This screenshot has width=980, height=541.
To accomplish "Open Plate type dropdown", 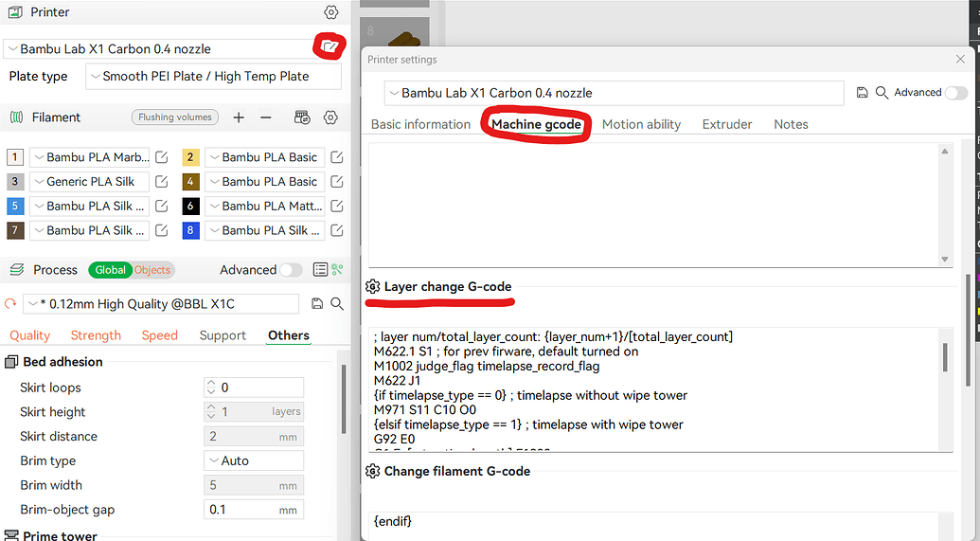I will (x=214, y=77).
